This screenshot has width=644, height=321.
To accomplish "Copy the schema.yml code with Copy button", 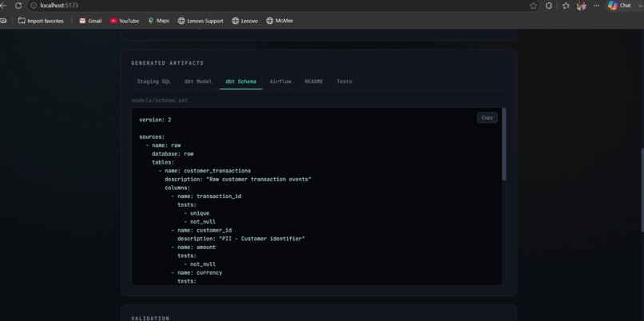I will click(487, 117).
